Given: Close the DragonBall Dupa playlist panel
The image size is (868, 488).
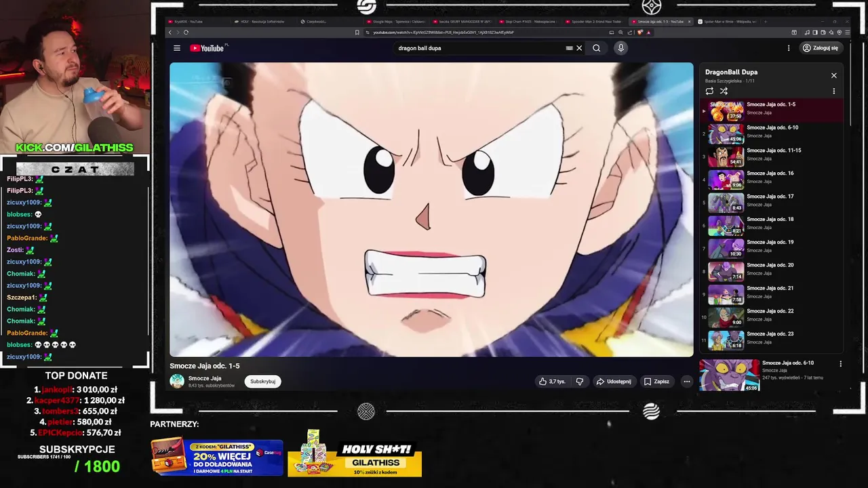Looking at the screenshot, I should (834, 75).
